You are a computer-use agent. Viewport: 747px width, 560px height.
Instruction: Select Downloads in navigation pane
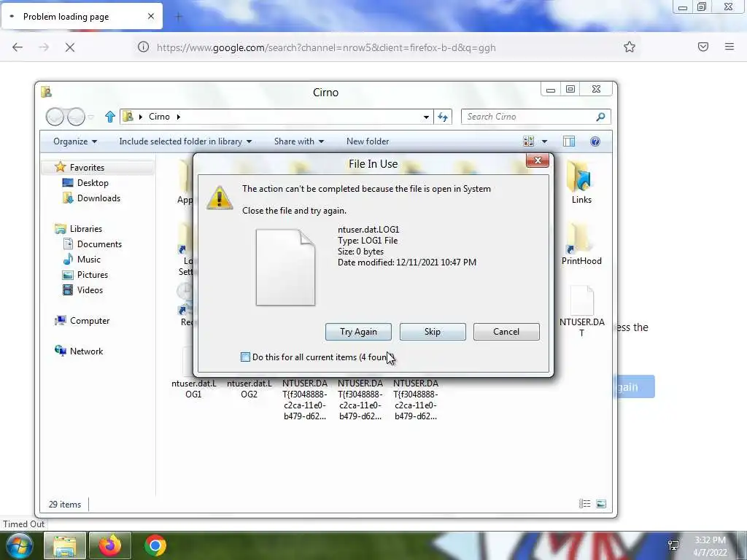click(98, 198)
